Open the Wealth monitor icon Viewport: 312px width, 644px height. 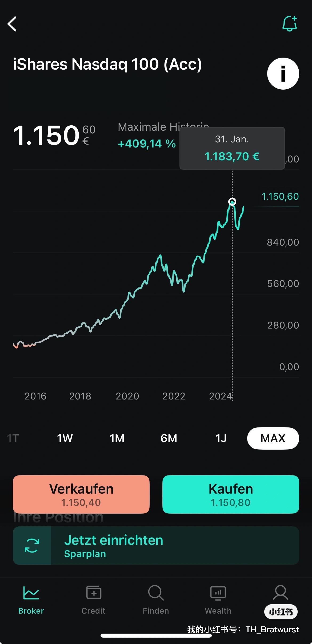(218, 593)
